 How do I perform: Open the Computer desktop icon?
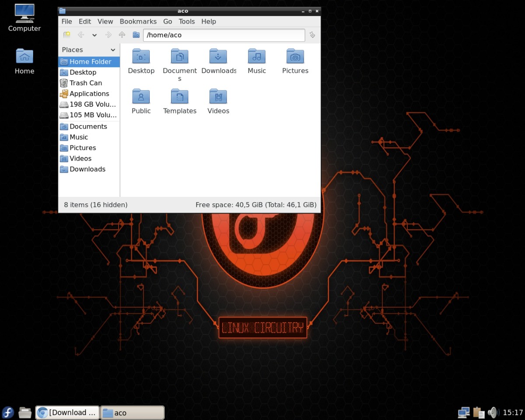coord(24,17)
